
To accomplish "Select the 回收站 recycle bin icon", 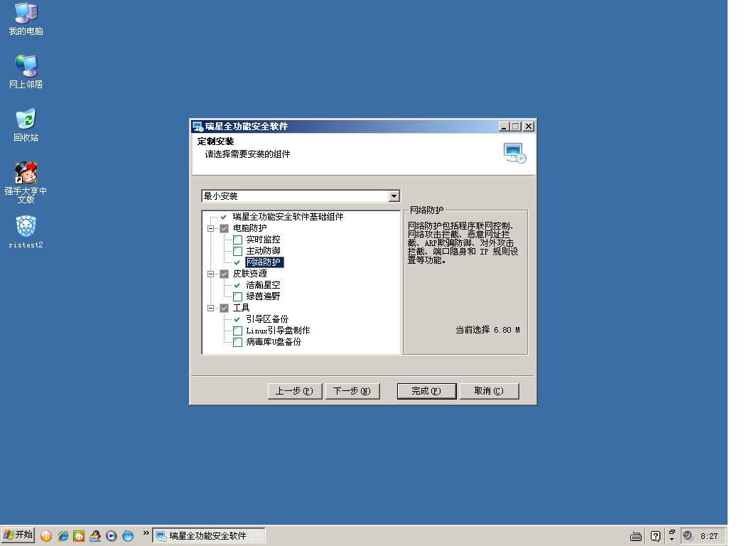I will tap(26, 125).
